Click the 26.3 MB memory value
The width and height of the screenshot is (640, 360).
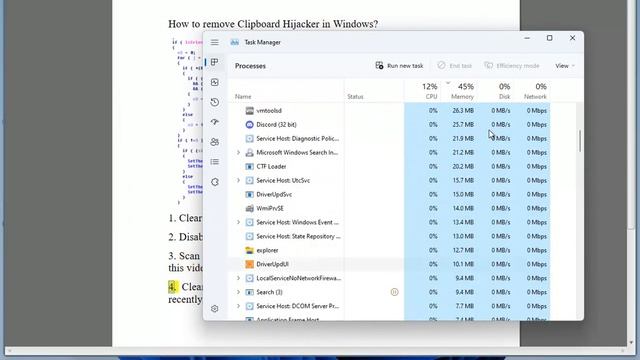click(x=463, y=111)
